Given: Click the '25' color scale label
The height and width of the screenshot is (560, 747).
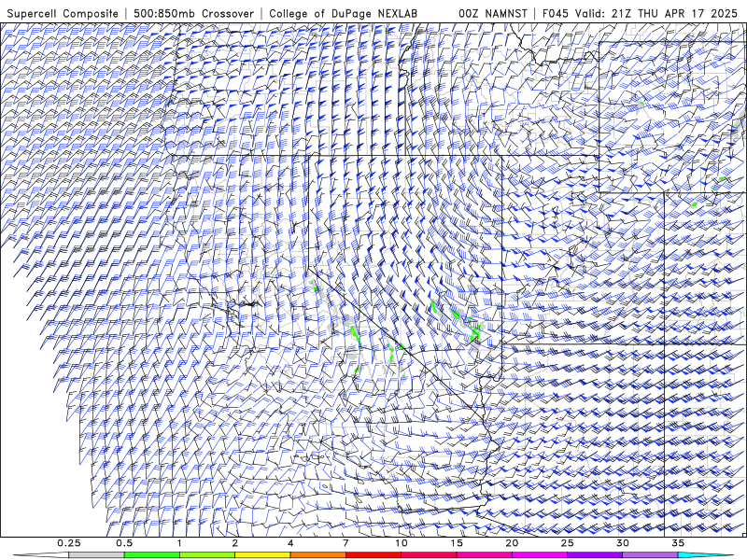Looking at the screenshot, I should 567,543.
